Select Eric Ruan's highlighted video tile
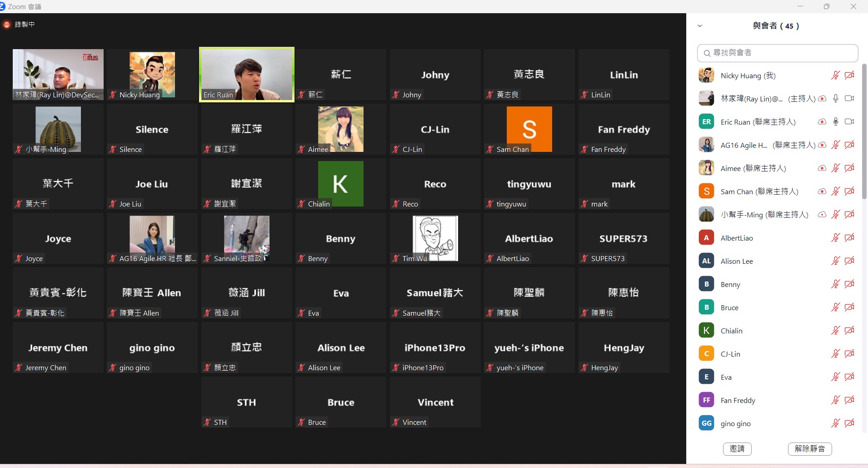868x468 pixels. tap(247, 75)
